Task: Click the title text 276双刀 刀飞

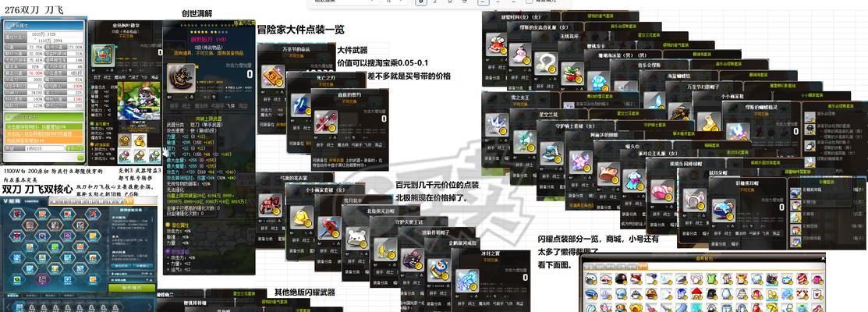Action: (x=34, y=10)
